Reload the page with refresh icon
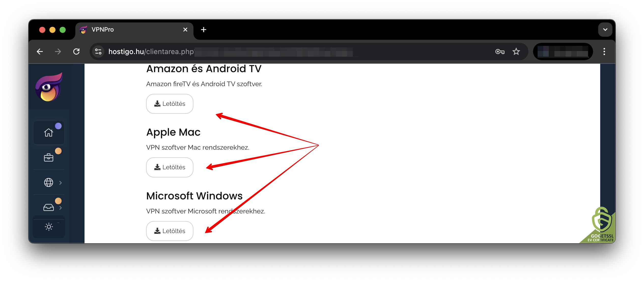 click(76, 52)
